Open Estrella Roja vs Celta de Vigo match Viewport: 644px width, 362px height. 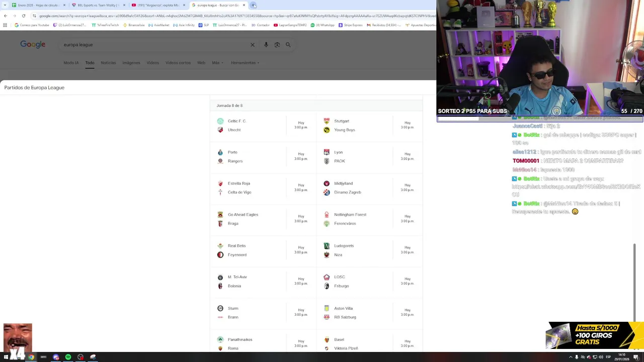[x=263, y=188]
